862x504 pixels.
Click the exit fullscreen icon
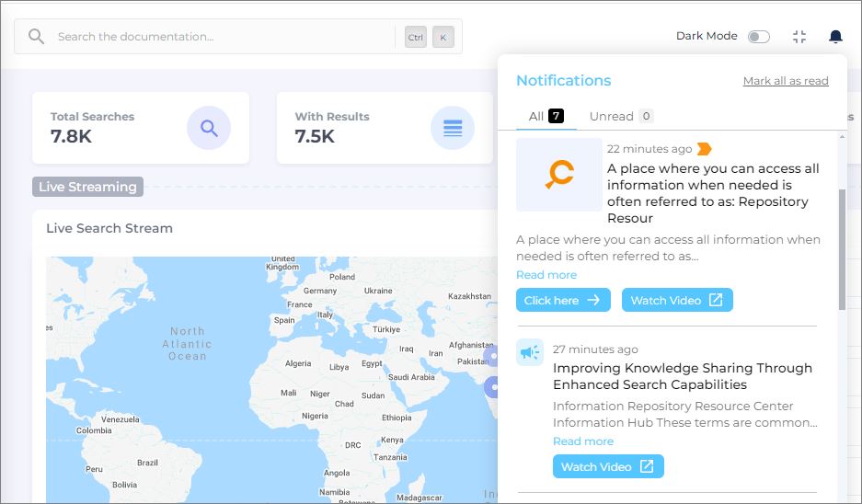pos(799,37)
